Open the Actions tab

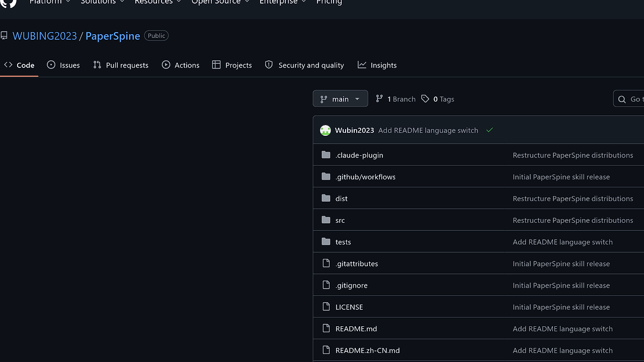[181, 65]
